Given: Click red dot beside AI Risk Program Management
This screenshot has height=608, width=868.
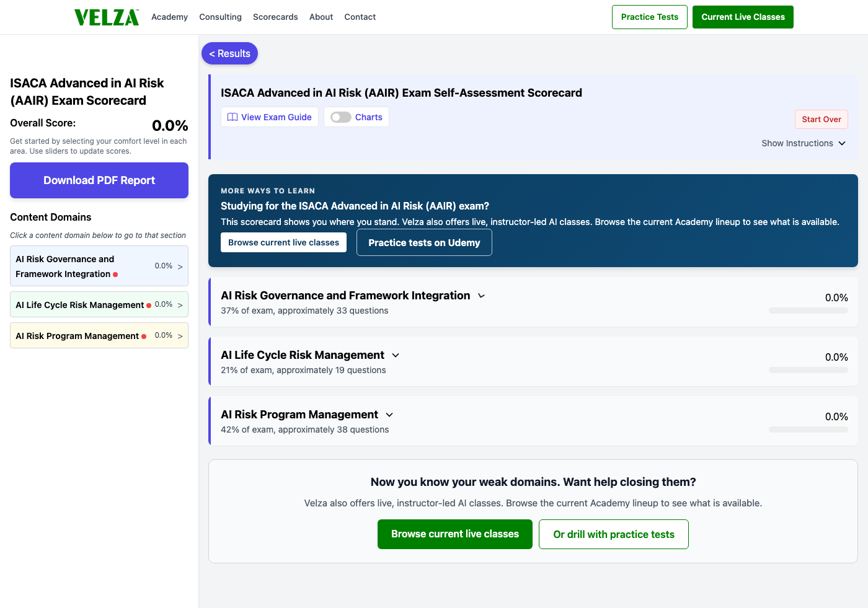Looking at the screenshot, I should click(x=144, y=337).
